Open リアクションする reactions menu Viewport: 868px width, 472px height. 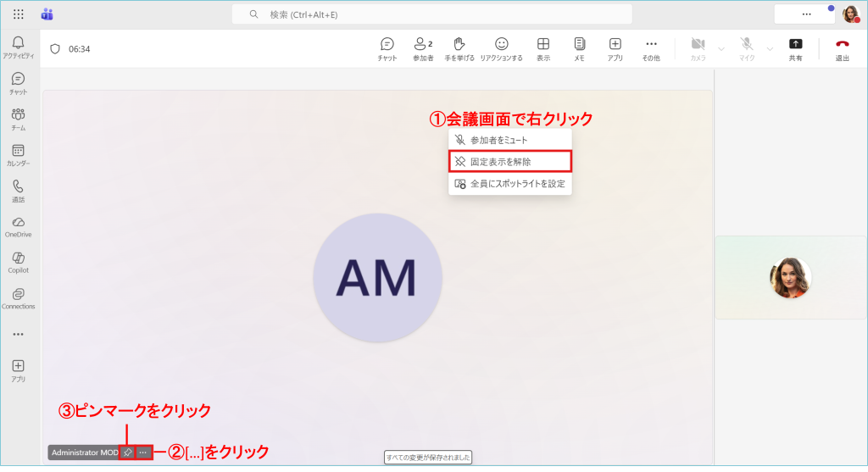click(501, 48)
